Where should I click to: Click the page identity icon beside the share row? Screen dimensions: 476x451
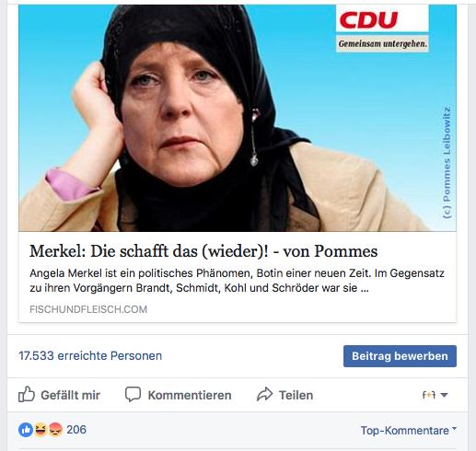pos(429,395)
